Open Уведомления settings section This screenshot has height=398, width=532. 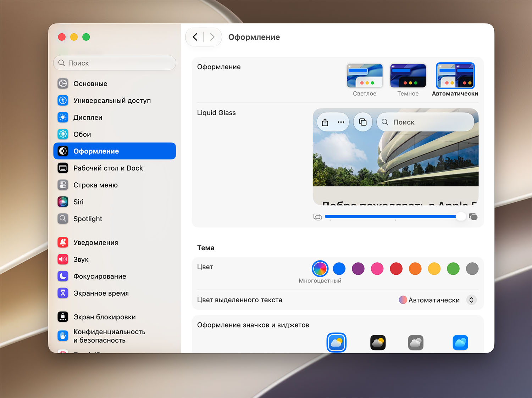coord(115,242)
